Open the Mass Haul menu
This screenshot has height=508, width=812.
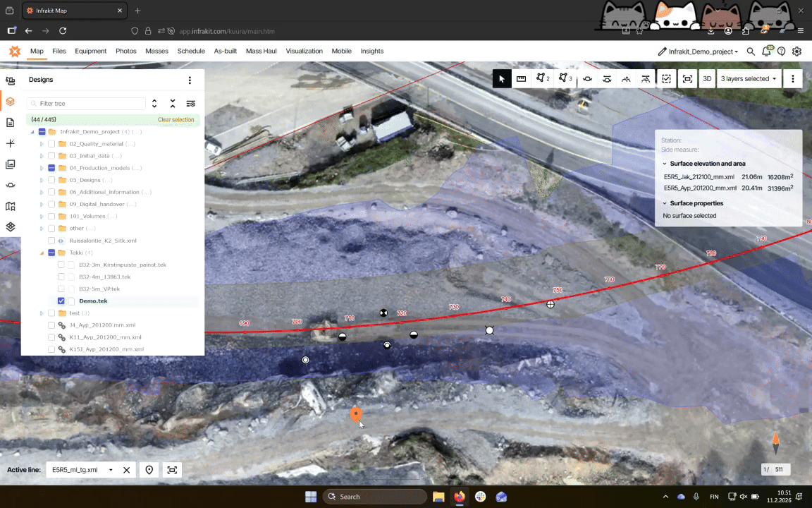(261, 52)
